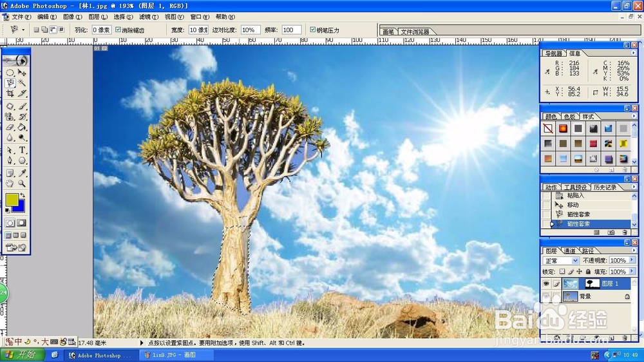The width and height of the screenshot is (644, 362).
Task: Open the Styles panel flyout menu arrow
Action: (x=633, y=117)
